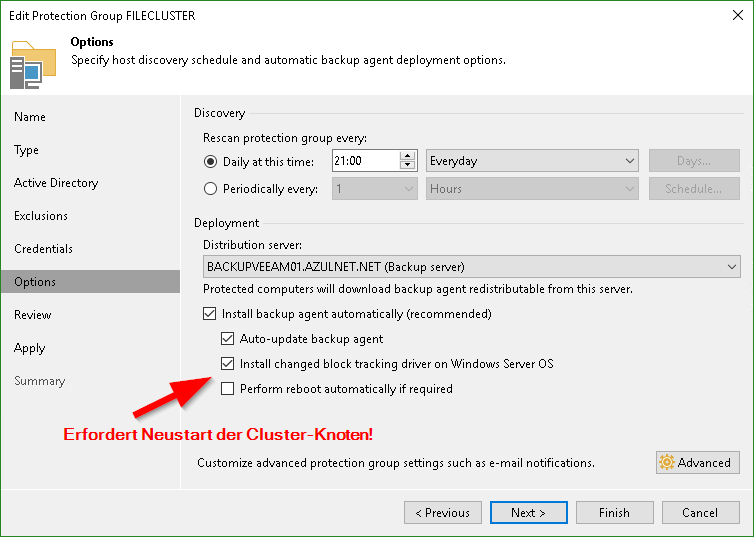Click the gear icon on Advanced button

pos(666,462)
